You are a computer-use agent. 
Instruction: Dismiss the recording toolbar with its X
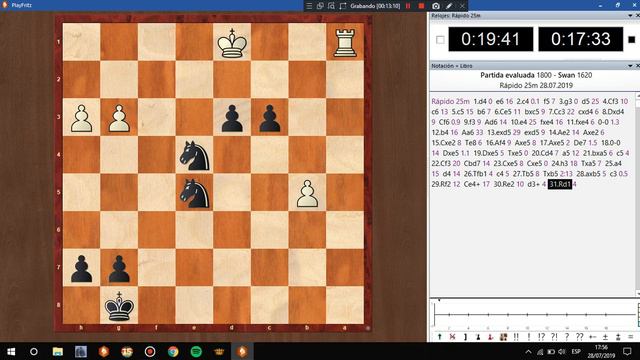tap(462, 6)
